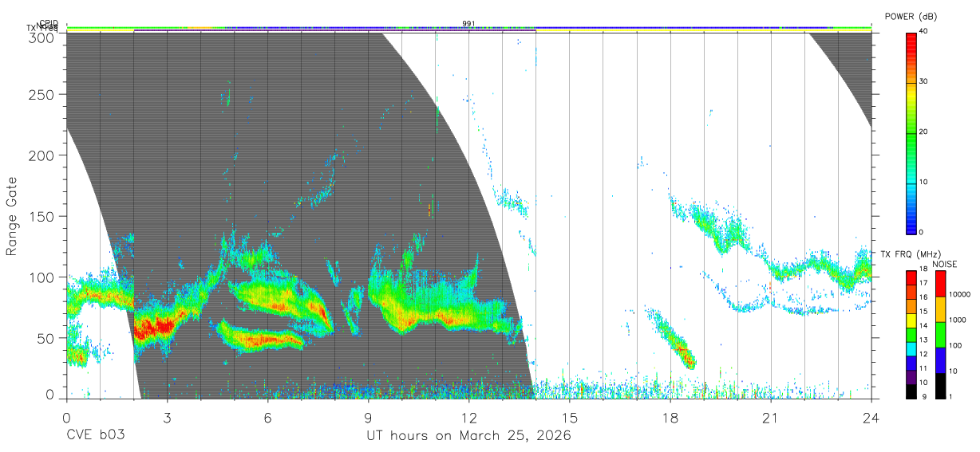Screen dimensions: 980x452
Task: Click the '300' tick on the Range Gate axis
Action: point(41,37)
